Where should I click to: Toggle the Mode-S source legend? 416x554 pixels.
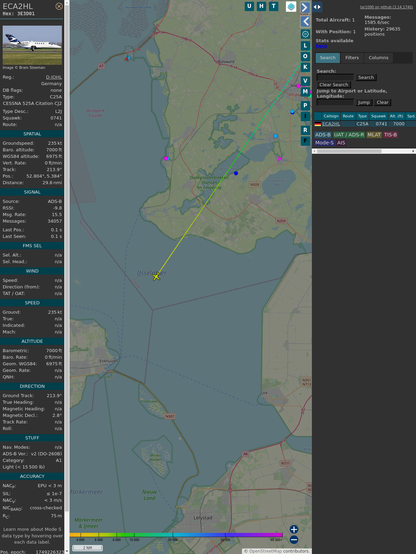pos(324,143)
